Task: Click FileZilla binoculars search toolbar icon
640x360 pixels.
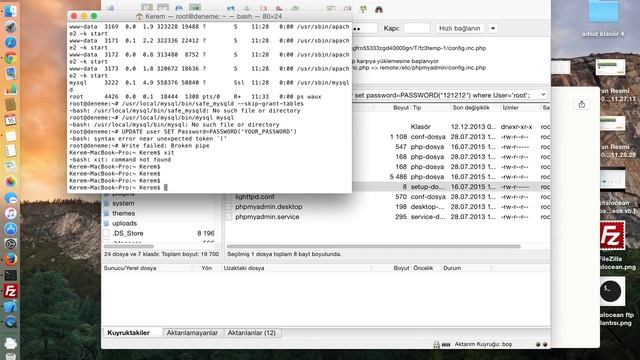Action: pos(379,9)
